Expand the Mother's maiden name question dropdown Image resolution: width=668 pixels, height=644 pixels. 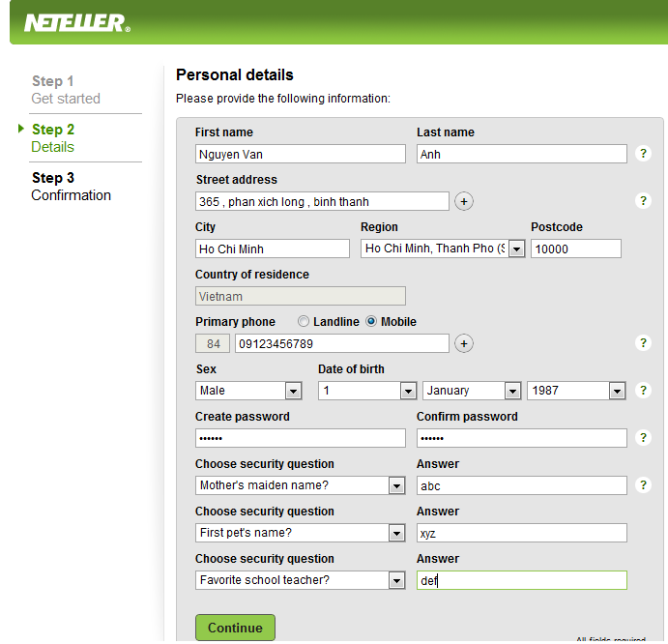[396, 486]
